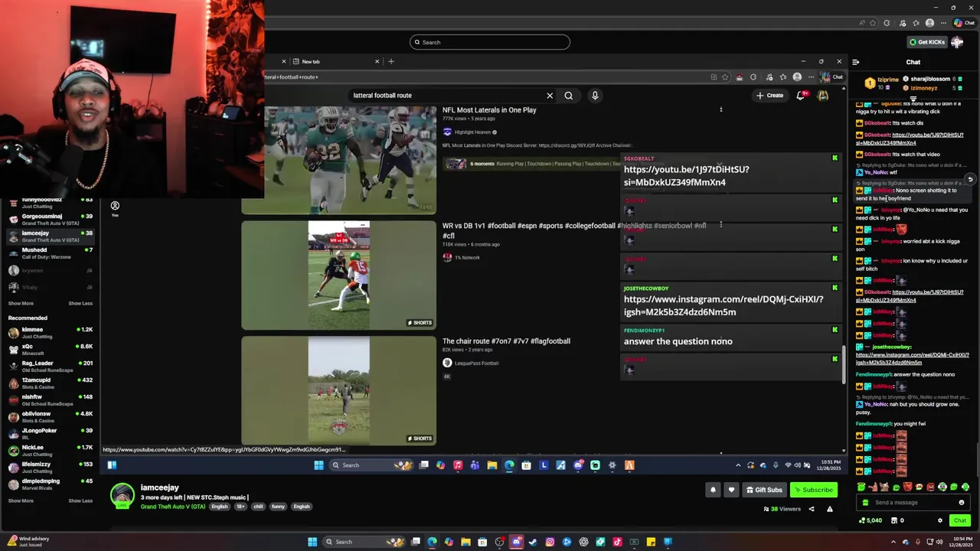Click the green Chat send button

[x=960, y=520]
